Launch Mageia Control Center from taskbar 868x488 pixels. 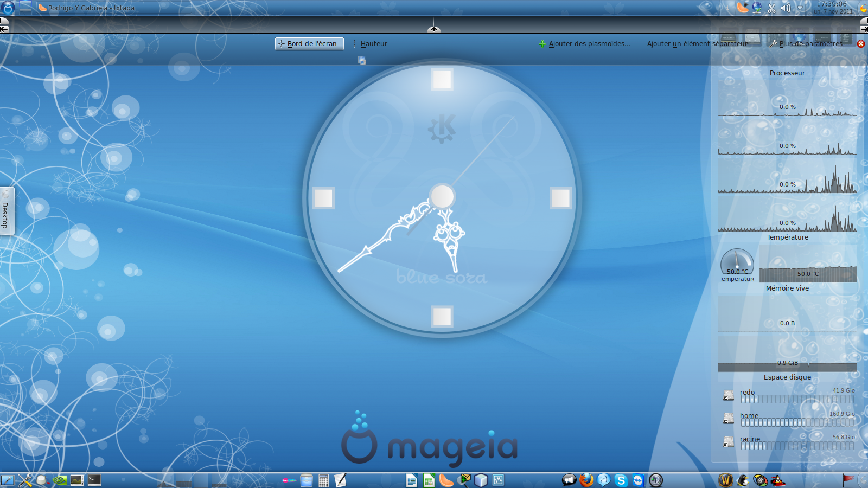(x=8, y=480)
